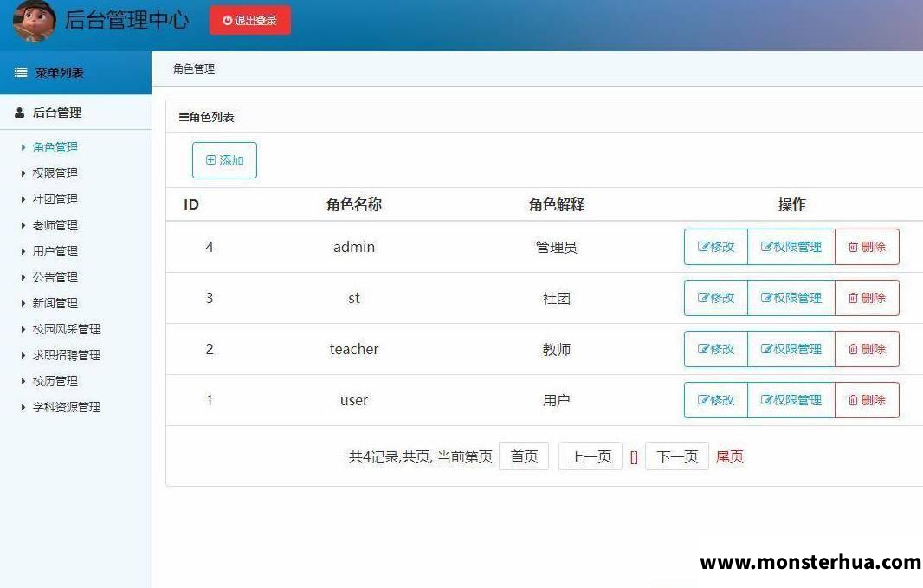Click 删除 button for teacher role

click(867, 349)
